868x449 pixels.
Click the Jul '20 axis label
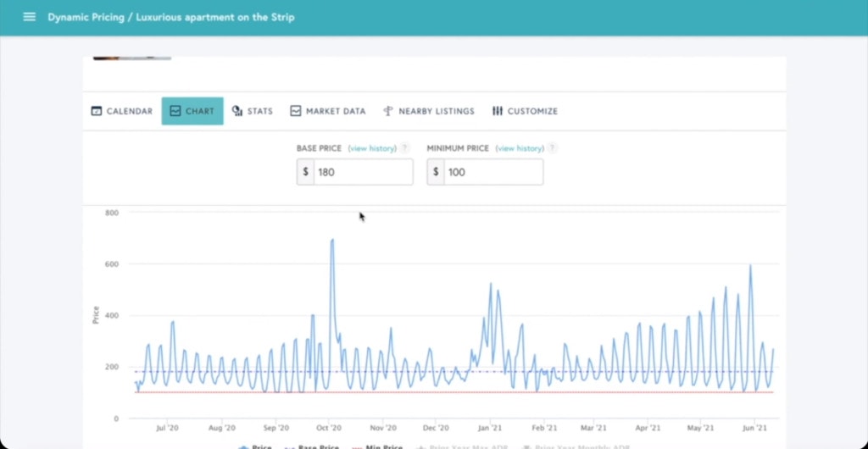click(x=167, y=428)
